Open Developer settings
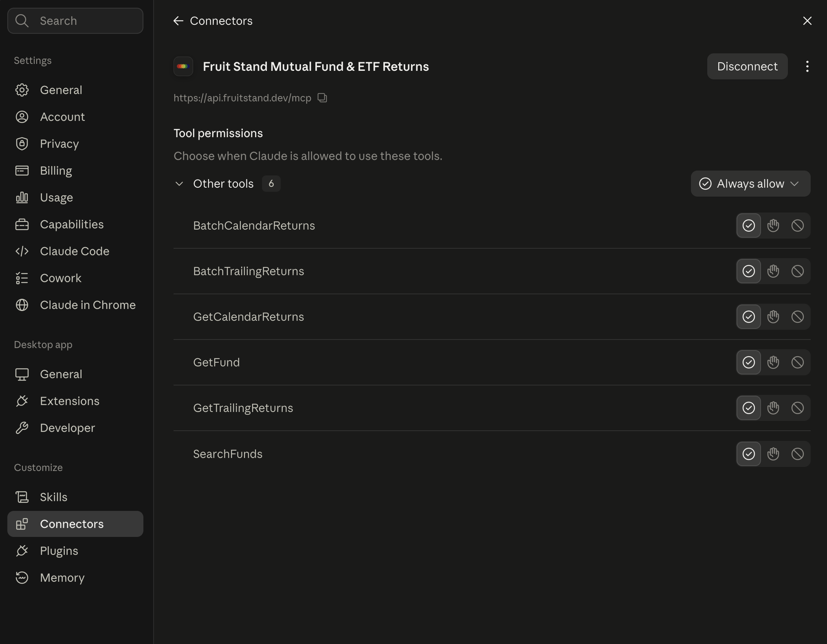Viewport: 827px width, 644px height. coord(75,428)
